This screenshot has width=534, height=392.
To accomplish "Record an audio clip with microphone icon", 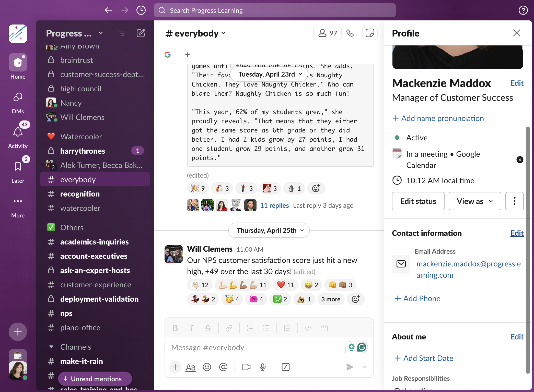I will [x=263, y=367].
